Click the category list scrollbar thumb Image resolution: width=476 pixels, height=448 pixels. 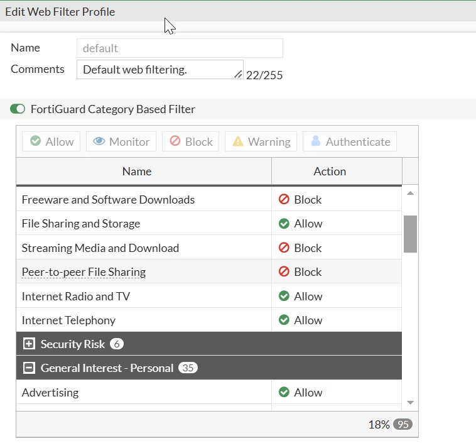point(410,234)
